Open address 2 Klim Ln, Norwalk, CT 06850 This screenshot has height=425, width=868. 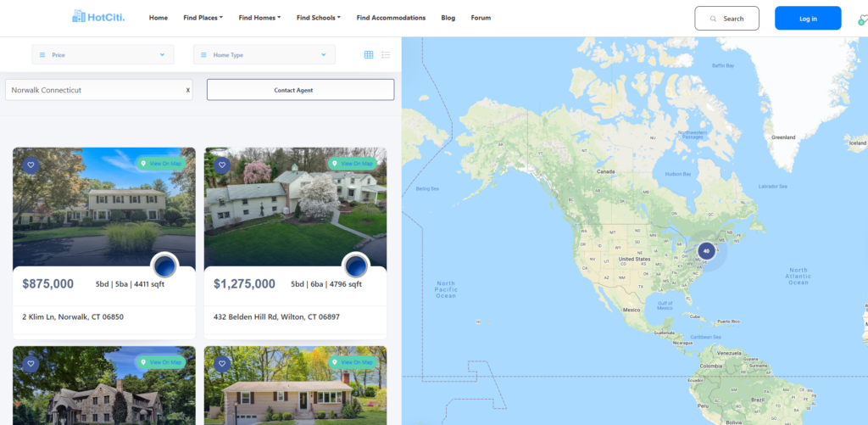pyautogui.click(x=73, y=317)
